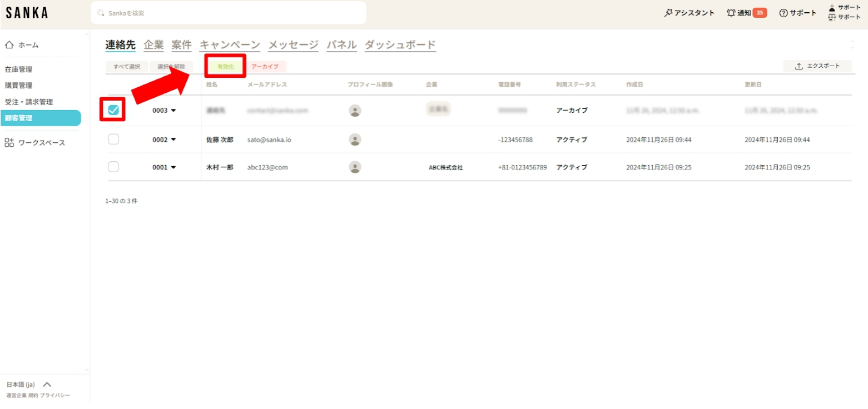Expand dropdown arrow next to 0002
Viewport: 868px width, 409px height.
[x=173, y=139]
